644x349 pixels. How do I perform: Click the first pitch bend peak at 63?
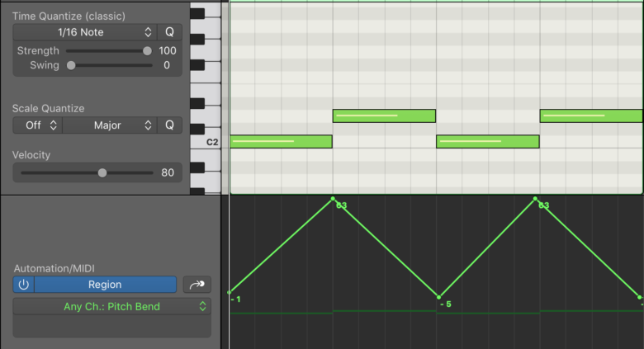tap(333, 199)
